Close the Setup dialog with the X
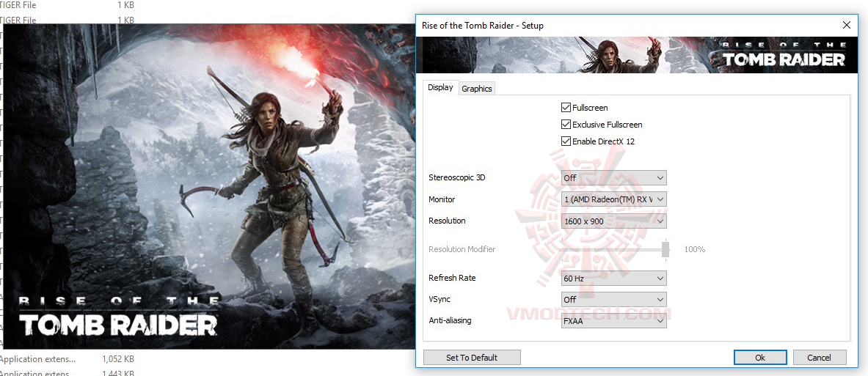This screenshot has width=868, height=376. 847,25
